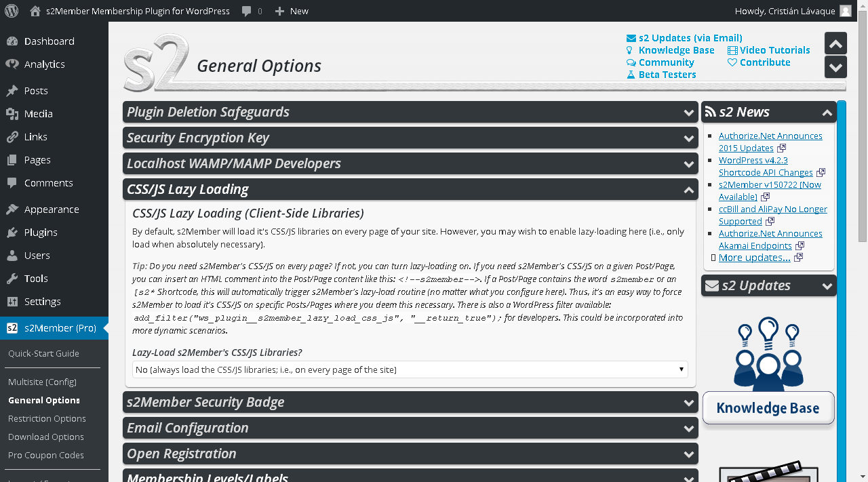Click the Users person icon
Viewport: 868px width, 482px height.
[x=12, y=256]
